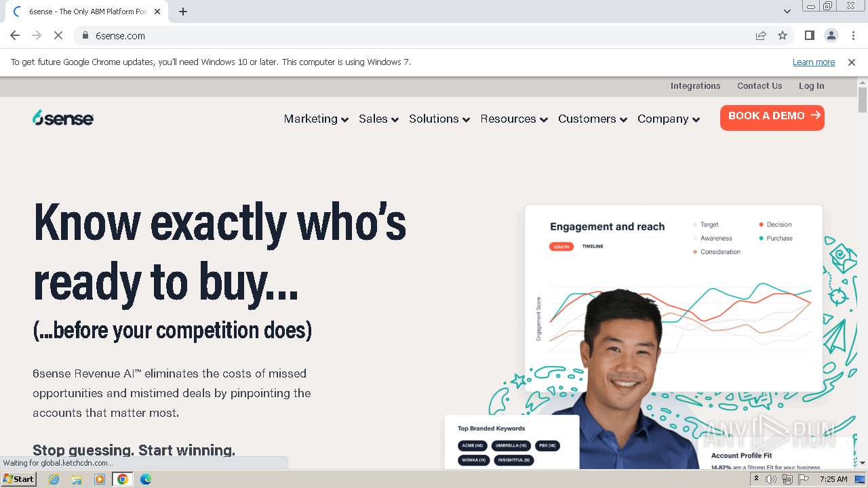
Task: Expand the Customers menu
Action: [593, 119]
